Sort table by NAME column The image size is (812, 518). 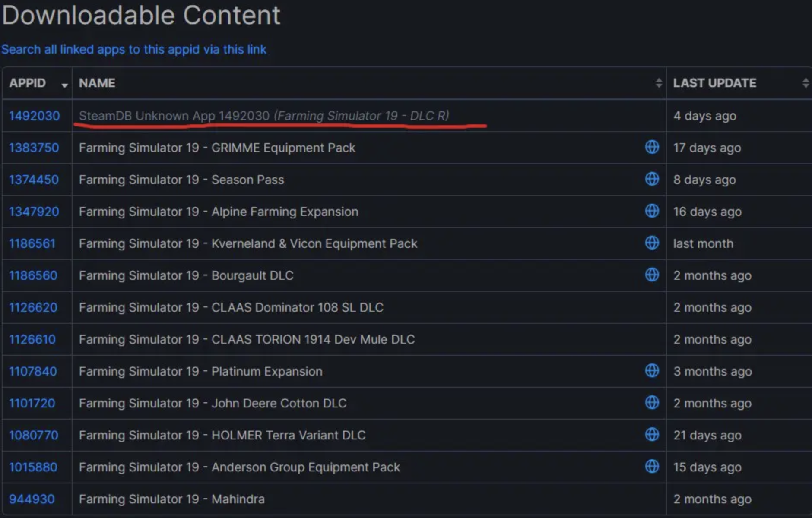pos(369,83)
